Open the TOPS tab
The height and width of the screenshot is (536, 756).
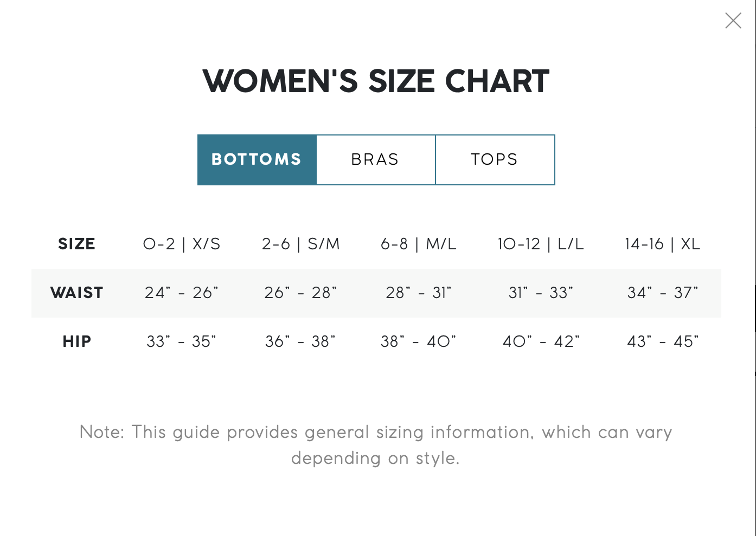click(495, 160)
